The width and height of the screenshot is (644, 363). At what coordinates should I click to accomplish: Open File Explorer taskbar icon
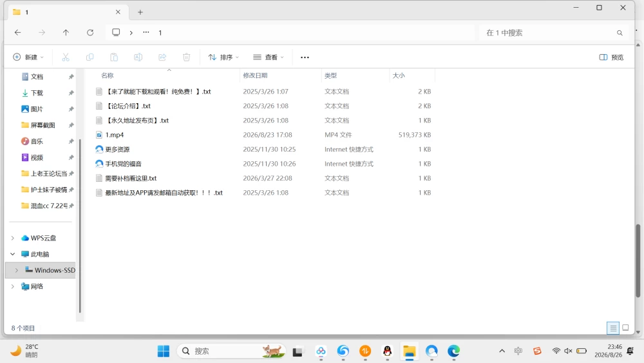pos(410,351)
